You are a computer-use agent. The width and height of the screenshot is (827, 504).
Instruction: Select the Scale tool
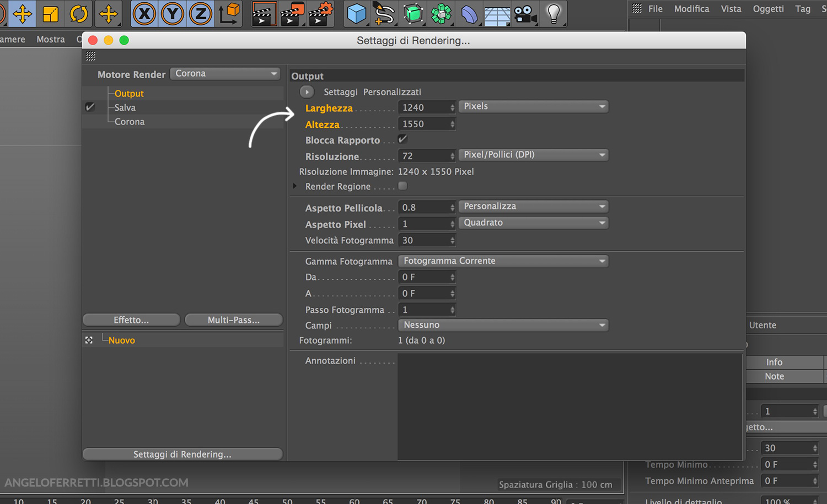coord(51,14)
